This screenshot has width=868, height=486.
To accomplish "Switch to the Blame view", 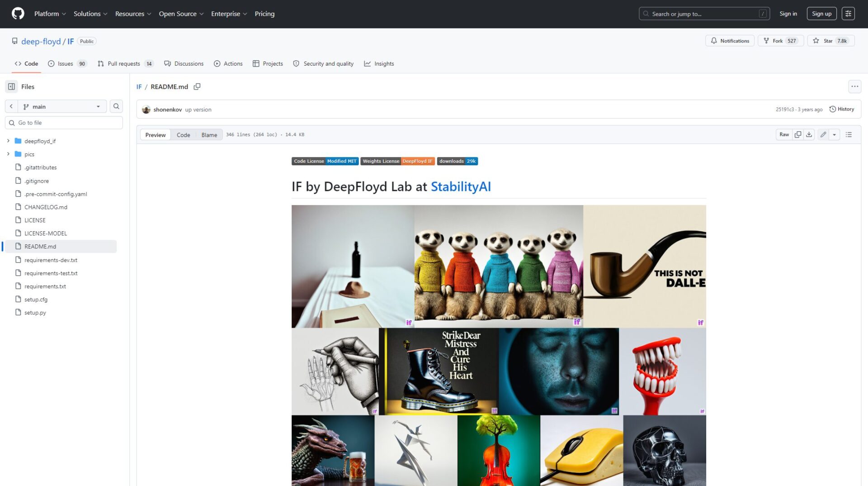I will (x=209, y=135).
